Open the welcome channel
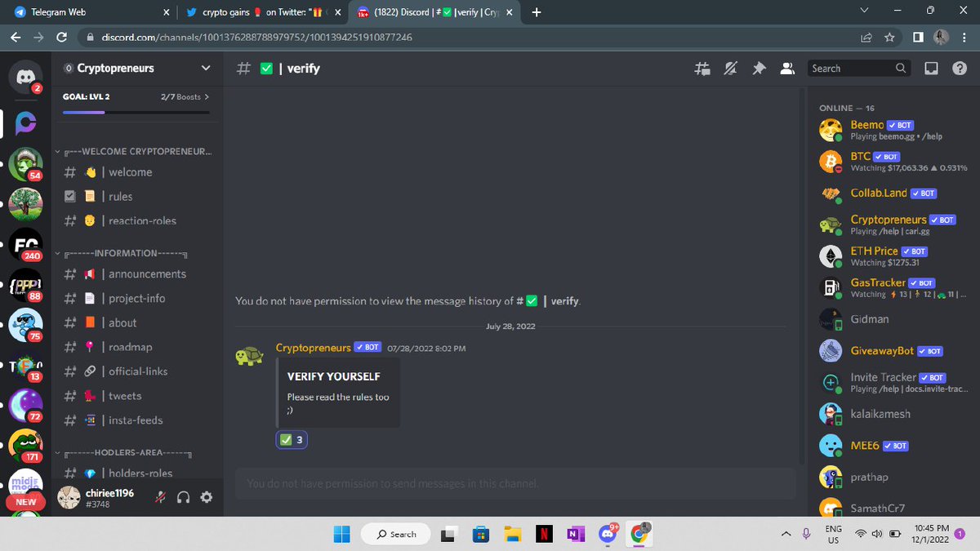The image size is (980, 551). [x=137, y=172]
